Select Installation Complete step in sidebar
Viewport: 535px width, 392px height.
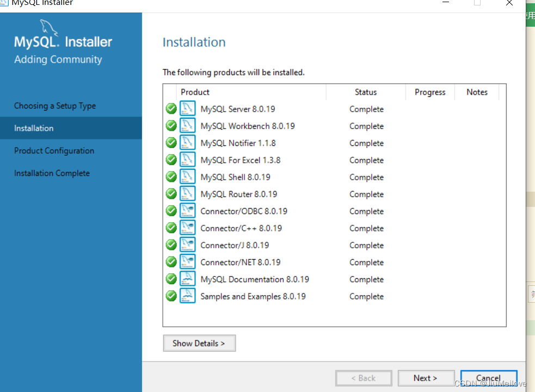click(x=52, y=173)
